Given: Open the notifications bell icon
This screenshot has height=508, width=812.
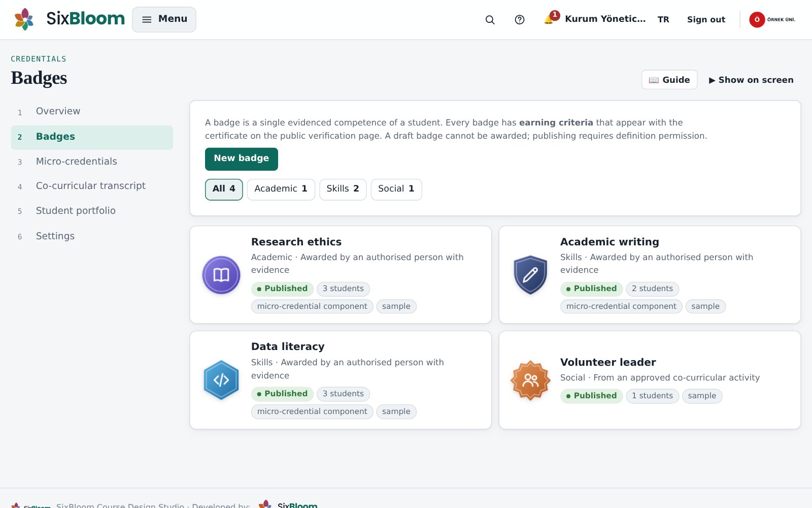Looking at the screenshot, I should [549, 20].
